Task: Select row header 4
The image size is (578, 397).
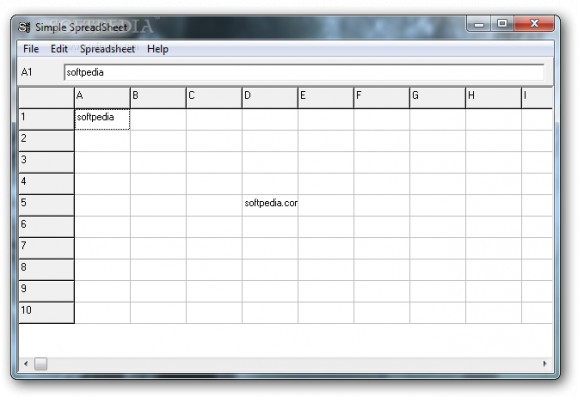Action: point(46,184)
